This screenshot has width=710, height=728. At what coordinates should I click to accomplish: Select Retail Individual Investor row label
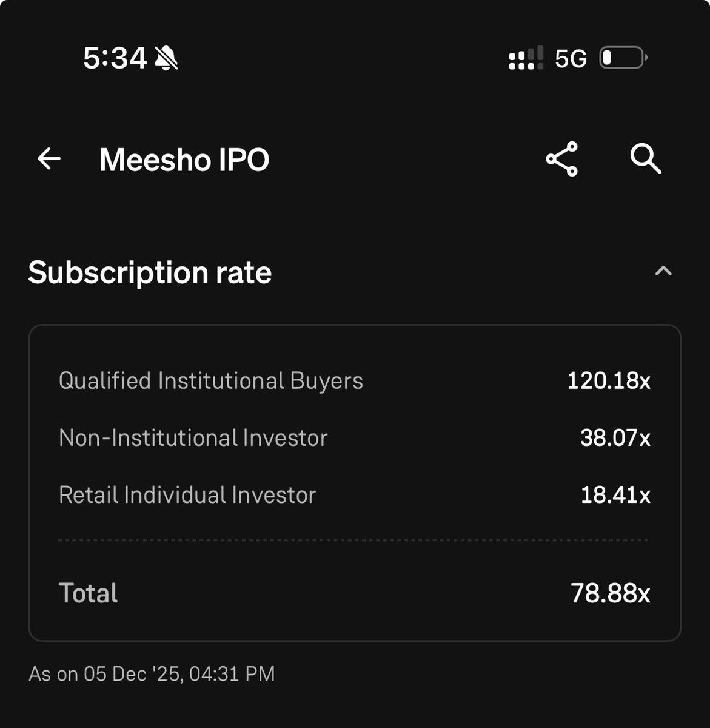tap(187, 495)
